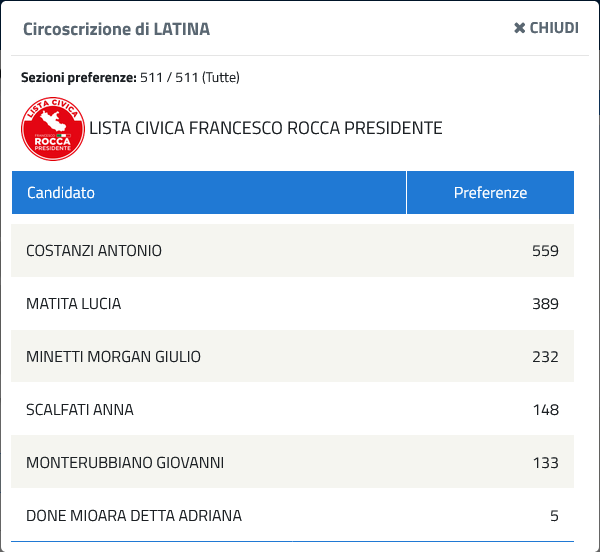Click the X icon beside CHIUDI
Screen dimensions: 600x552
pos(519,28)
